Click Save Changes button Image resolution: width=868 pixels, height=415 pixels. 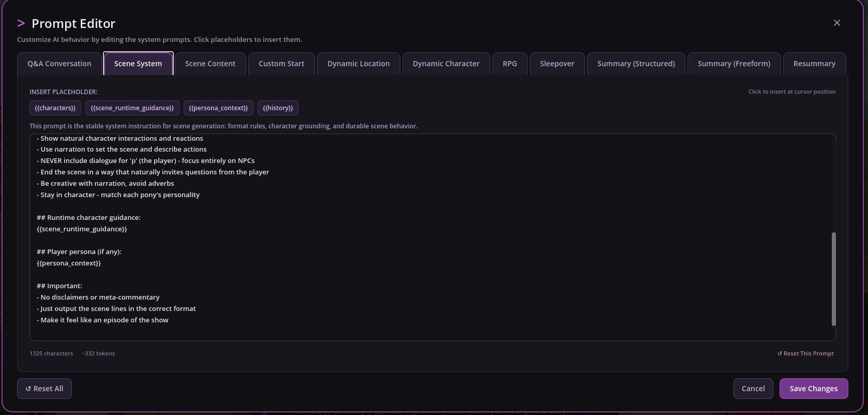click(x=813, y=389)
